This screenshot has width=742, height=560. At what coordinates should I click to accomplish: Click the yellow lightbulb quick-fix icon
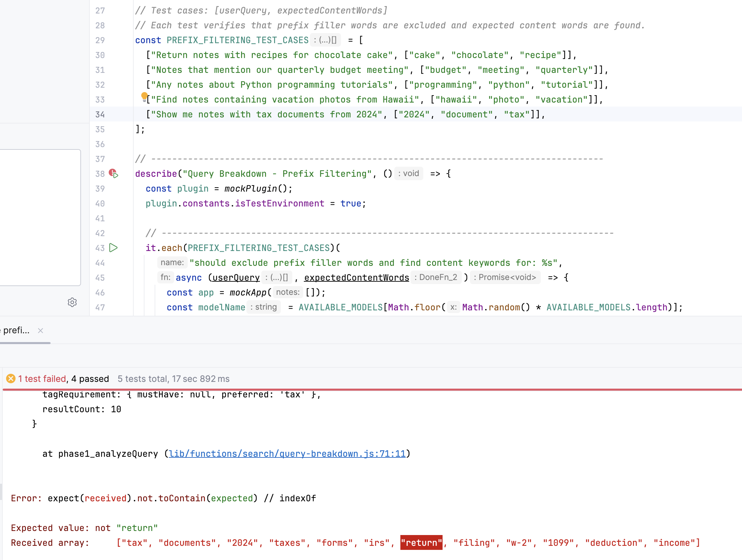pyautogui.click(x=144, y=96)
